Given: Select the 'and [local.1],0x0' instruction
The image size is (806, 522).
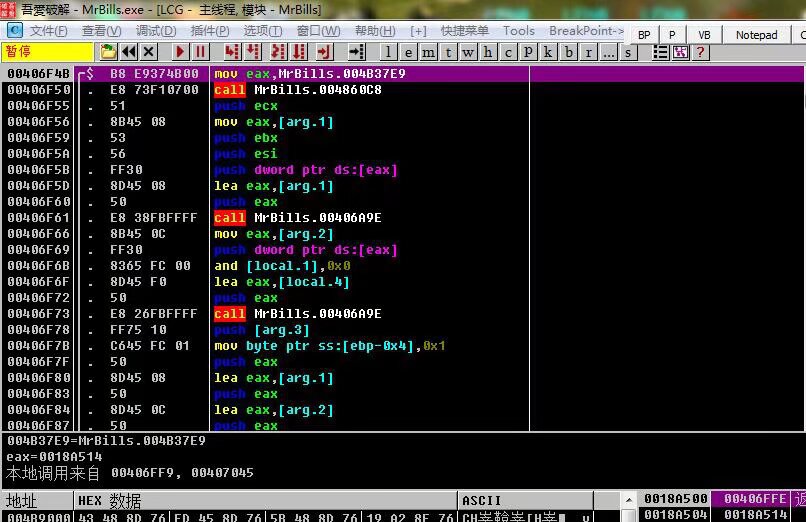Looking at the screenshot, I should click(282, 266).
